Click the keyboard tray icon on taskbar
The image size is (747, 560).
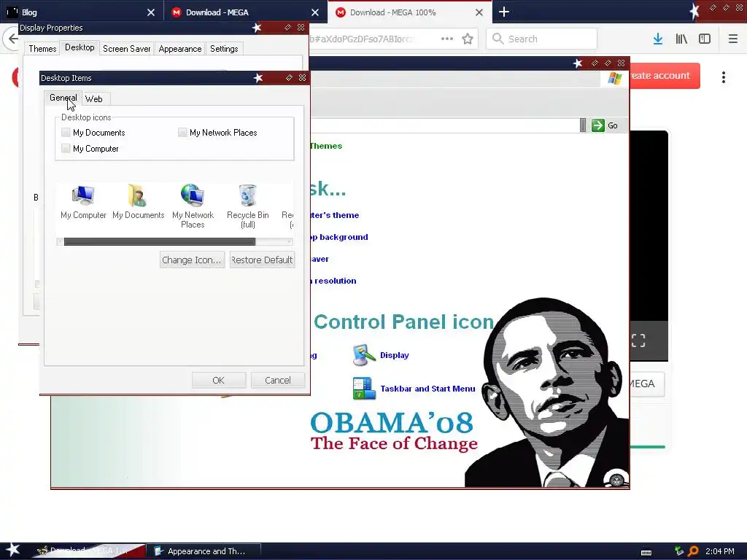pyautogui.click(x=646, y=553)
